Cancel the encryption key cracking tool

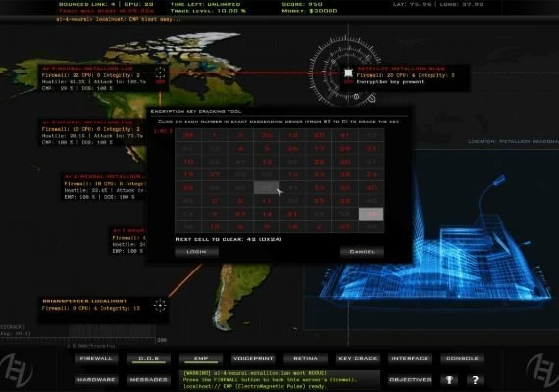tap(362, 252)
